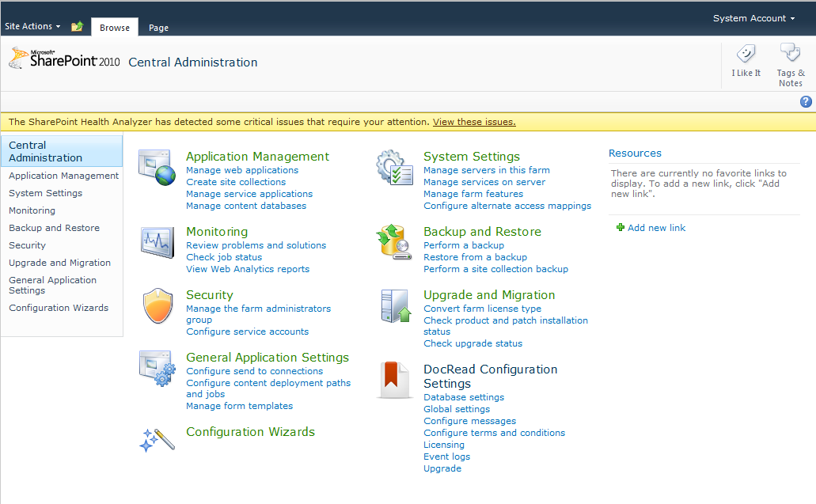Click the Central Administration page title
The width and height of the screenshot is (816, 504).
click(x=193, y=63)
